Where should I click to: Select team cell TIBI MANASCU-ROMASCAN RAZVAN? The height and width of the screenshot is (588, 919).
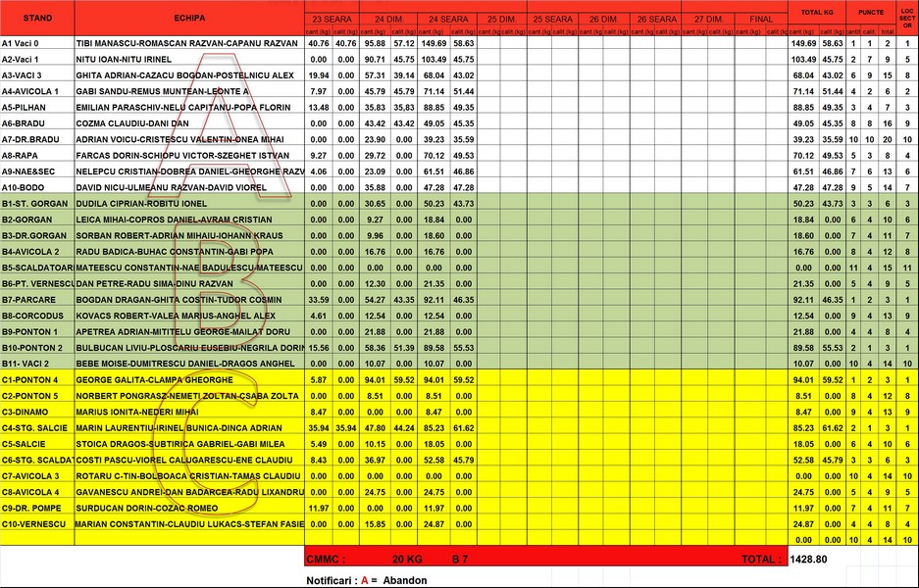(x=189, y=43)
